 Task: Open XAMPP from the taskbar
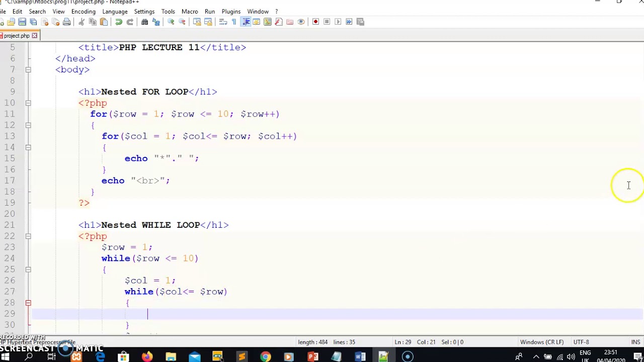(76, 357)
